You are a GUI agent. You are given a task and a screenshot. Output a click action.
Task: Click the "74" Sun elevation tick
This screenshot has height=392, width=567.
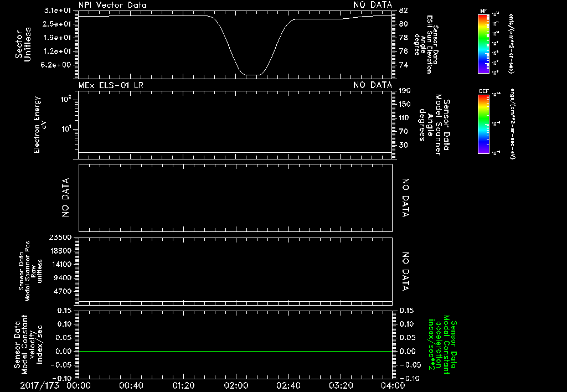pyautogui.click(x=404, y=65)
